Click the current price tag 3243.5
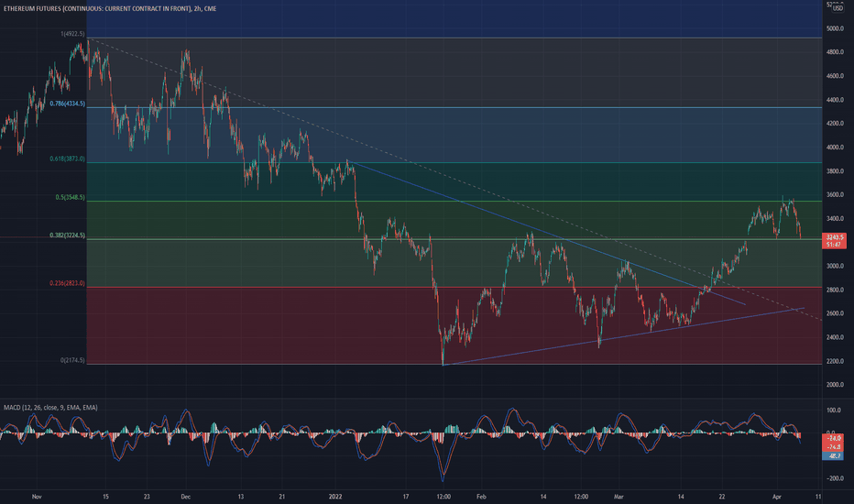 (834, 241)
